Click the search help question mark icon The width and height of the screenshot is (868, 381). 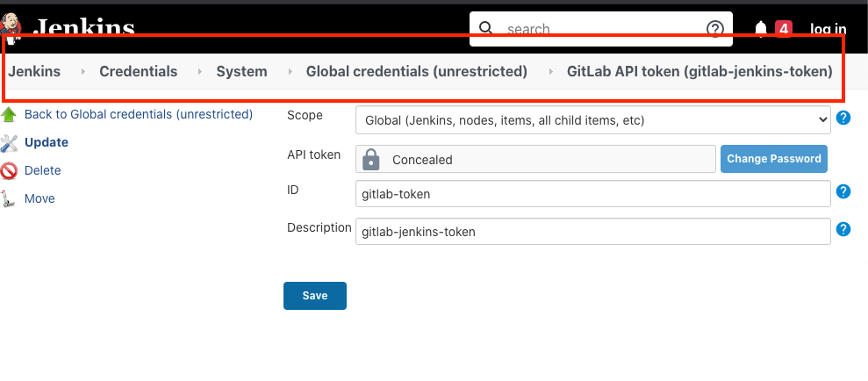point(714,29)
